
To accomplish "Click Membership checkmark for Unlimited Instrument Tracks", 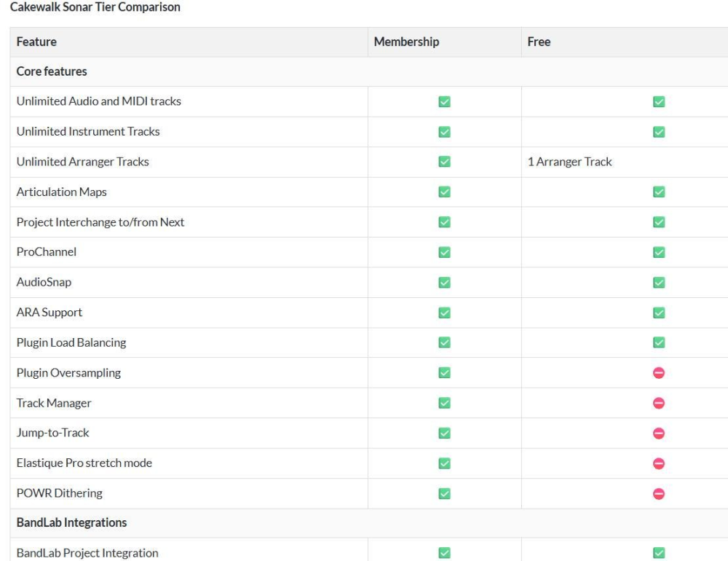I will pyautogui.click(x=444, y=132).
